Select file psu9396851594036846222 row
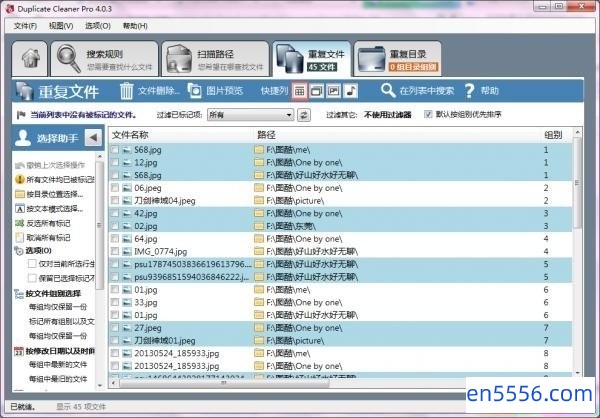600x418 pixels. pos(341,277)
